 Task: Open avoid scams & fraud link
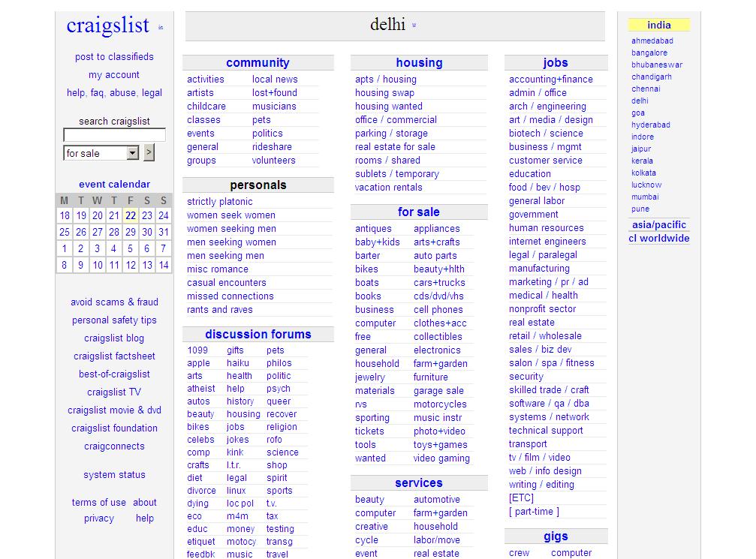point(114,302)
